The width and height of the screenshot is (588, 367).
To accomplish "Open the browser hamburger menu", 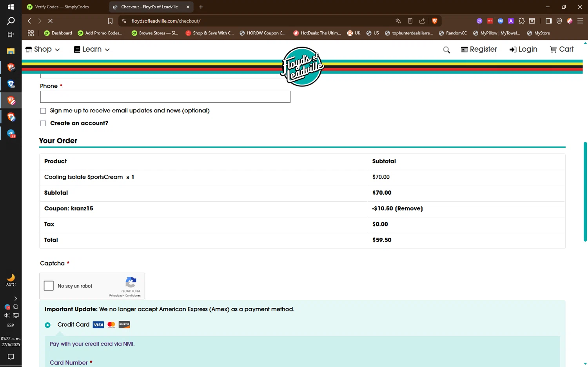I will pos(580,21).
